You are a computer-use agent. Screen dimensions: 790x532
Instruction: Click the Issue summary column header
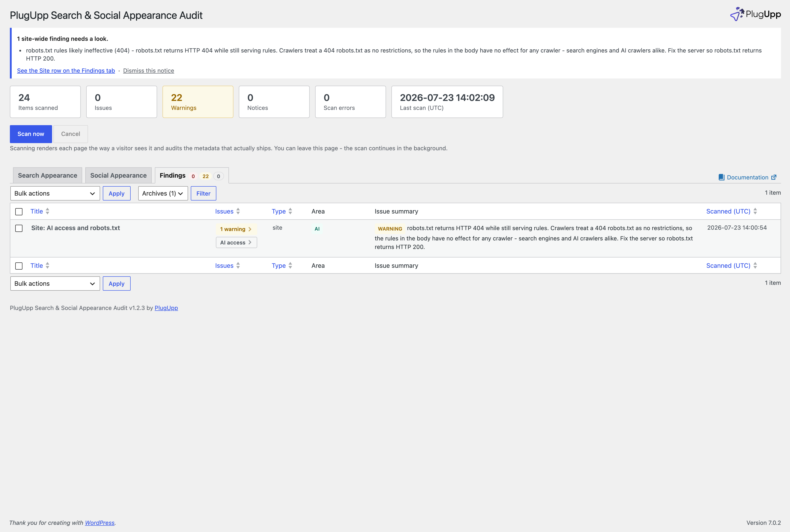click(396, 211)
